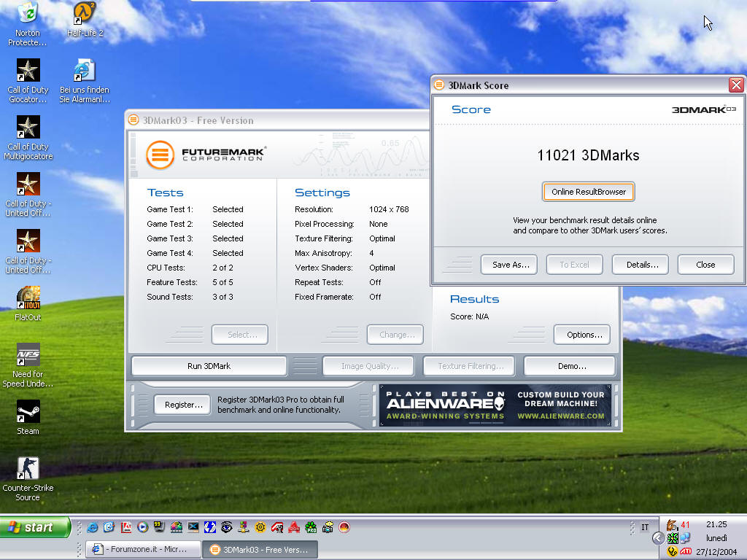747x560 pixels.
Task: Open the Alienware advertisement banner
Action: point(495,405)
